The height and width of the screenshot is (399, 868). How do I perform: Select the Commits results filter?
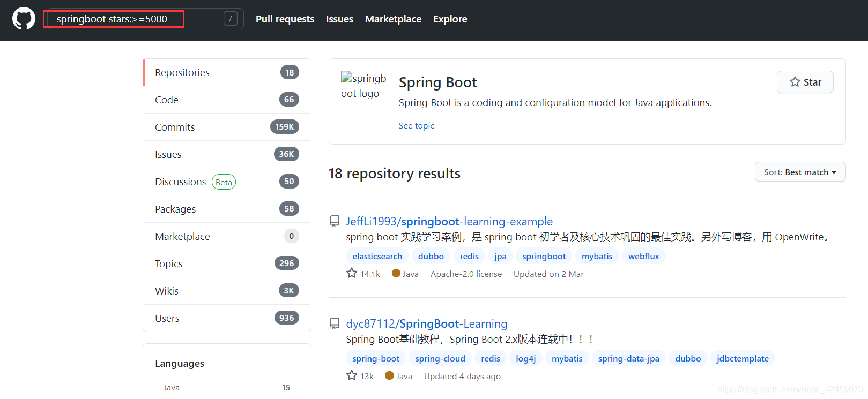pos(227,127)
